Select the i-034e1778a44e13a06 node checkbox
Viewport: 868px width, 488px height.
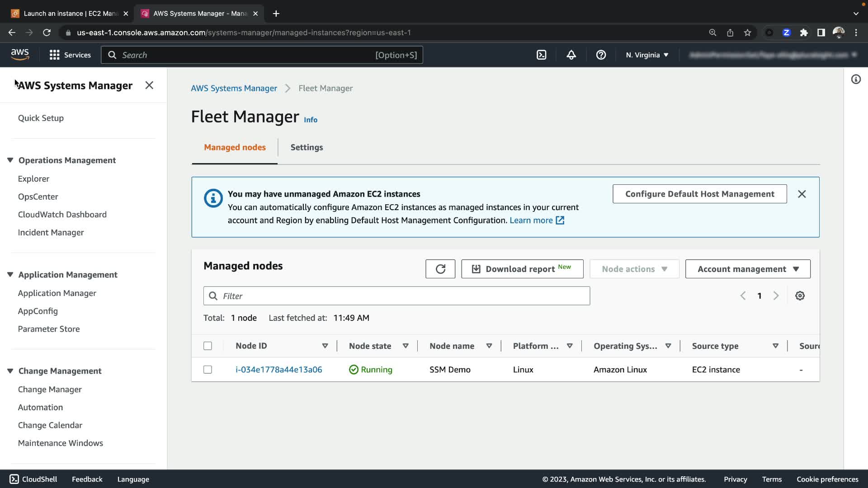pos(208,370)
